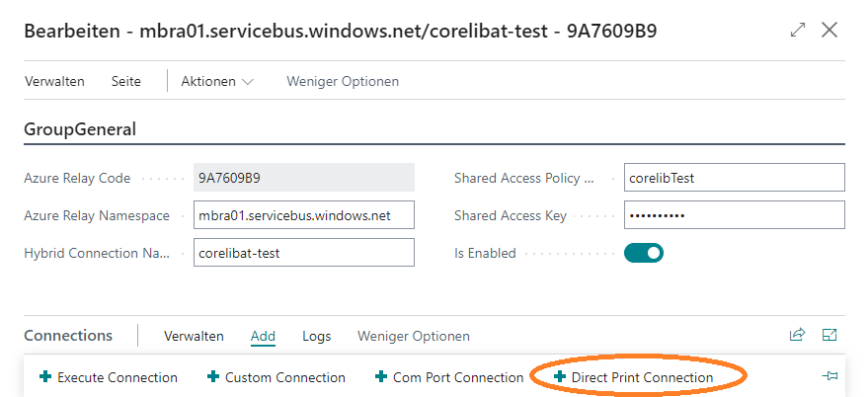Screen dimensions: 868x397
Task: Disable the Is Enabled toggle
Action: pyautogui.click(x=644, y=253)
